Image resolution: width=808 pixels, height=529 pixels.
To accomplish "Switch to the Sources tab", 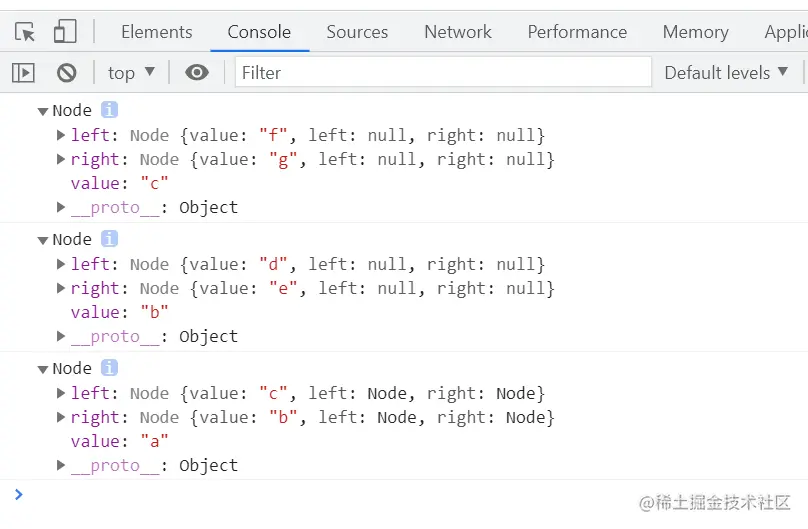I will coord(357,32).
